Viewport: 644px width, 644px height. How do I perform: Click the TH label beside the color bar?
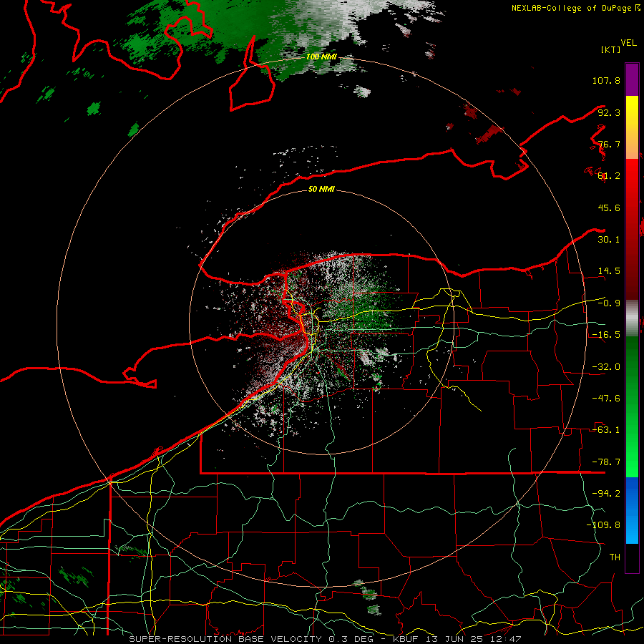coord(615,557)
